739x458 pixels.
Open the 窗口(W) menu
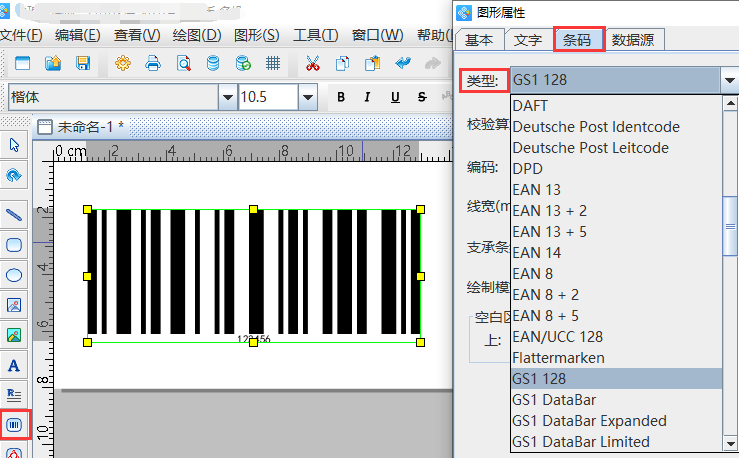[x=378, y=35]
